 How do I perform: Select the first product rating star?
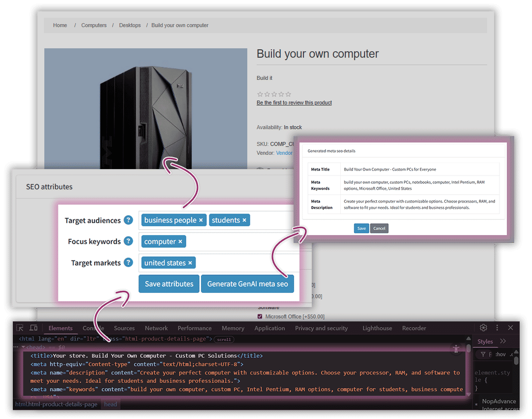[260, 94]
